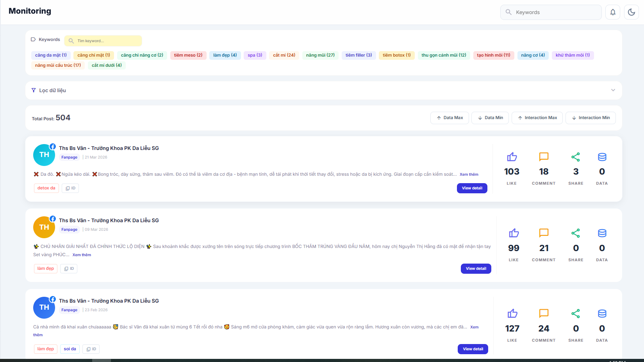This screenshot has width=644, height=362.
Task: Open the notifications bell icon
Action: point(613,12)
